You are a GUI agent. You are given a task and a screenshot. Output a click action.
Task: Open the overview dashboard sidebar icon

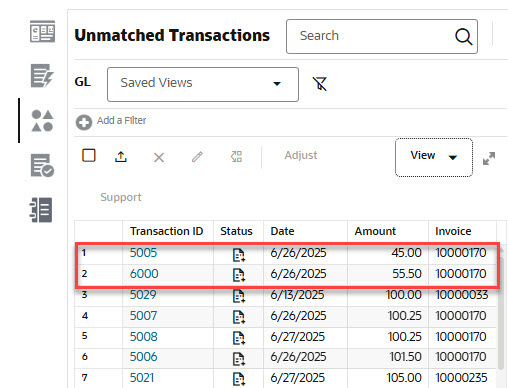coord(42,32)
